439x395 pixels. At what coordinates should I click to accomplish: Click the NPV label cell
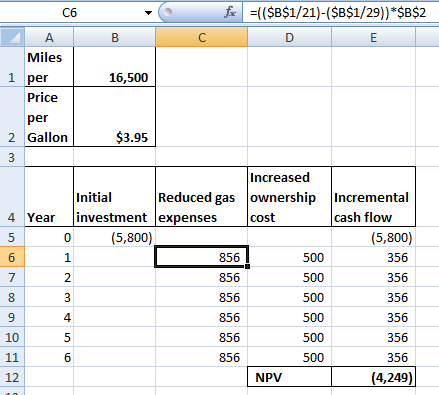pyautogui.click(x=289, y=377)
